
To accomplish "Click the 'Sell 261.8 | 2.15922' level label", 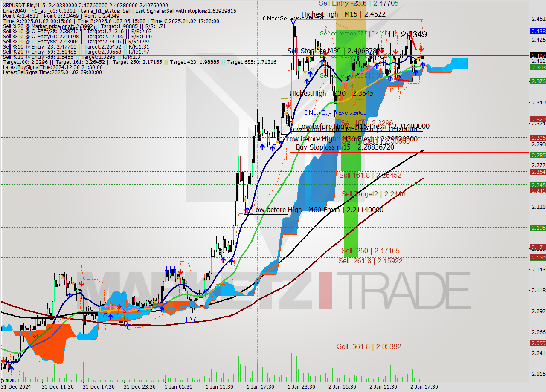I will click(370, 261).
